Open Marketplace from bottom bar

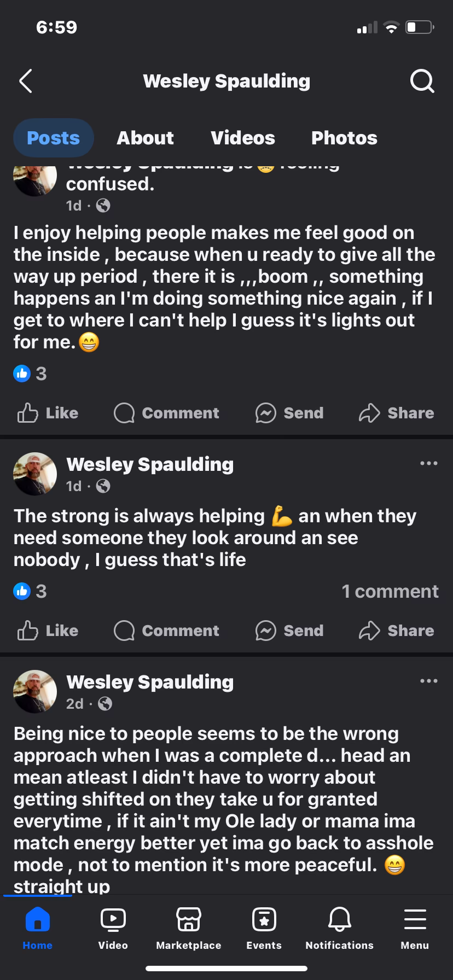(x=188, y=929)
